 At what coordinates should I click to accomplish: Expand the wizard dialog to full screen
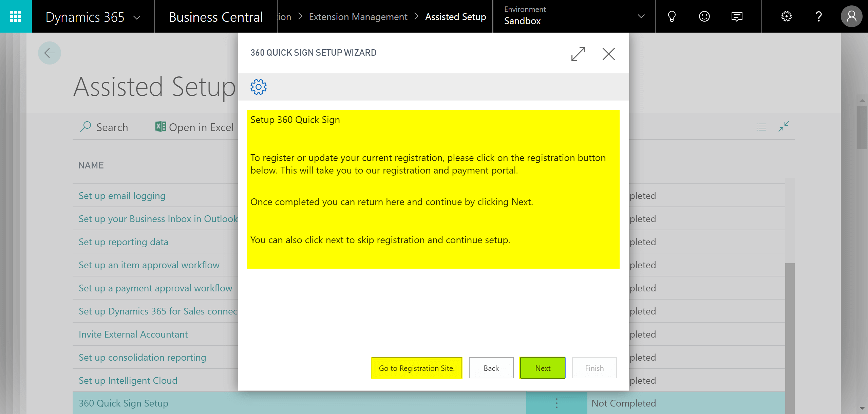pyautogui.click(x=578, y=54)
